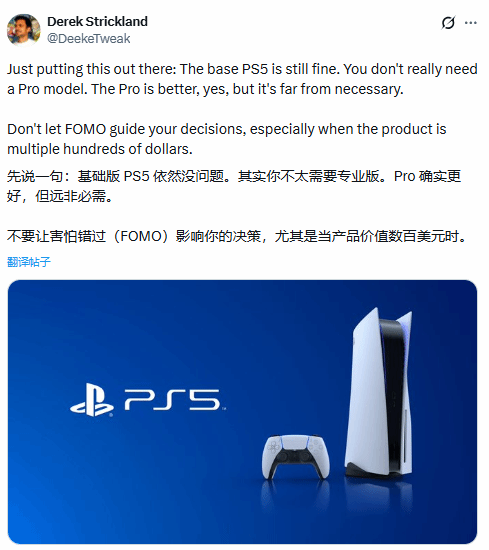Open the three-dot more options menu

click(470, 23)
